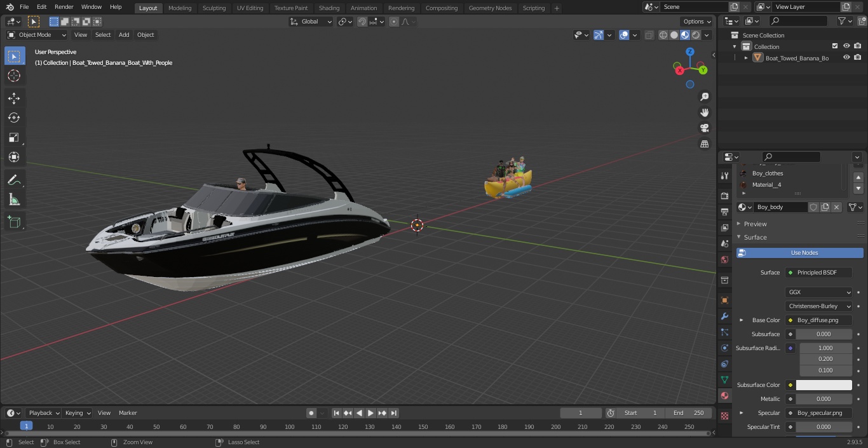Open the Output properties tab

coord(724,212)
